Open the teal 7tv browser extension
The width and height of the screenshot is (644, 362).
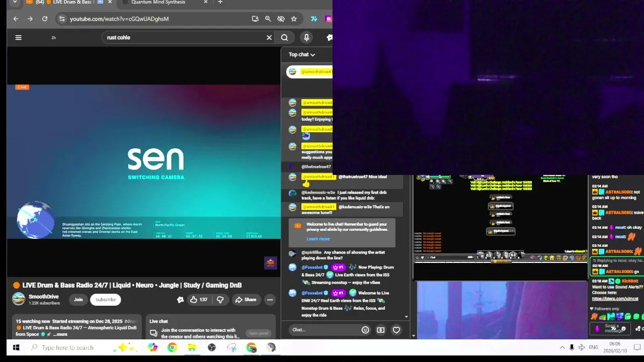(314, 19)
